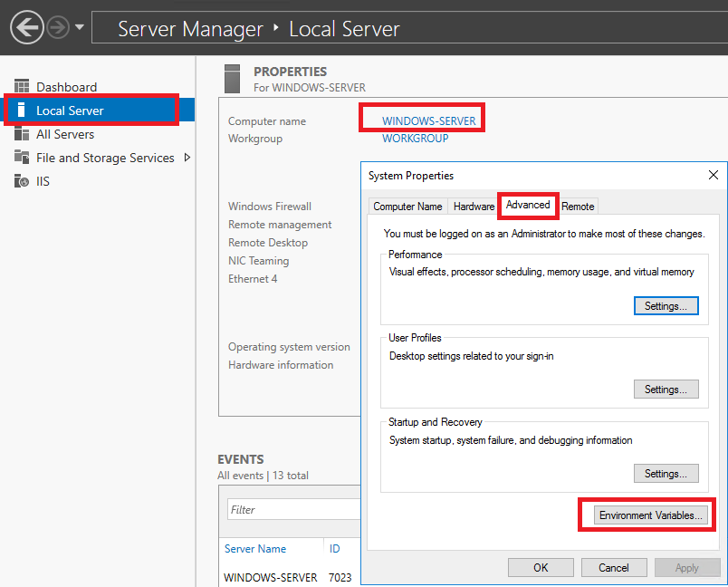
Task: Click the 'All events | 13 total' text
Action: coord(263,475)
